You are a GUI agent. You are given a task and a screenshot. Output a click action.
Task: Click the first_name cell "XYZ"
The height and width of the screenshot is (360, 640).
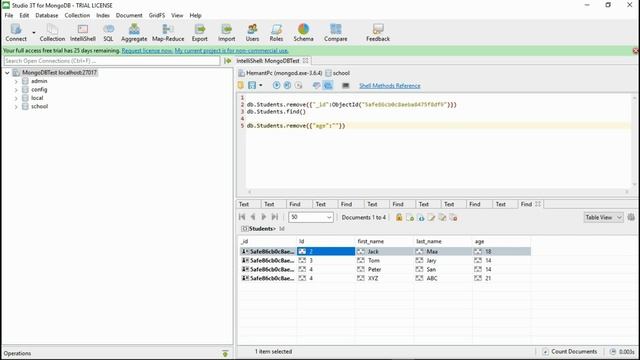point(384,278)
